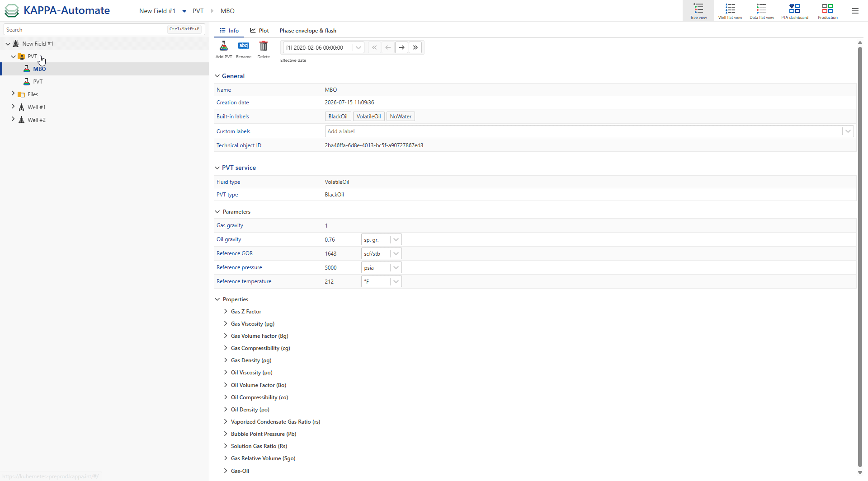The height and width of the screenshot is (481, 868).
Task: Expand the Files folder
Action: tap(13, 94)
